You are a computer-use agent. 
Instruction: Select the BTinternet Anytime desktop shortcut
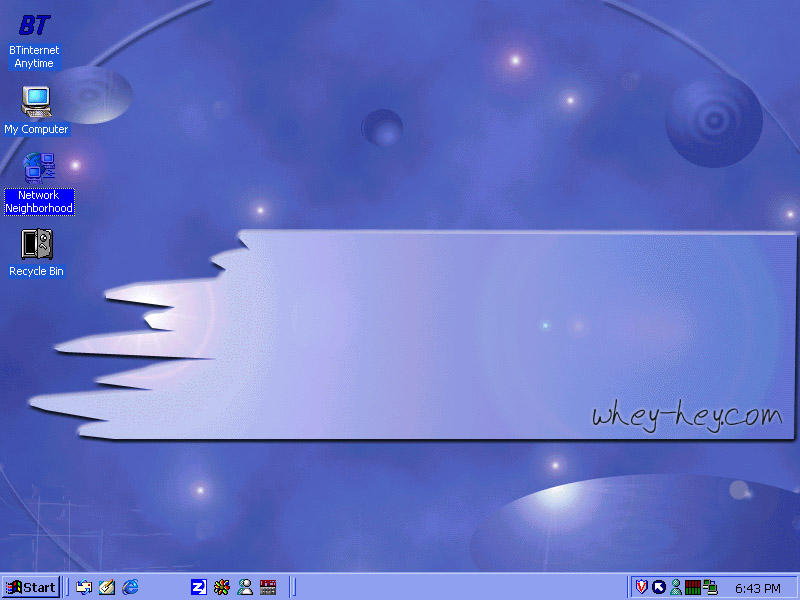(35, 27)
